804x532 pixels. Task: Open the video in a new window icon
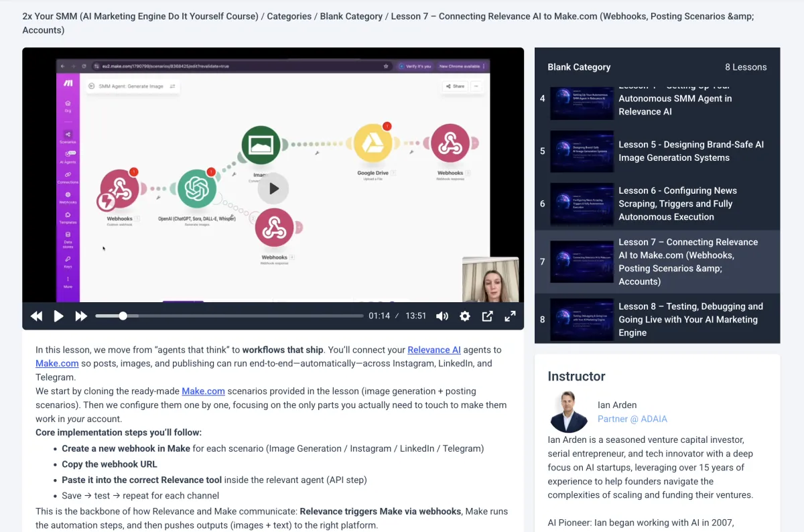pos(488,316)
